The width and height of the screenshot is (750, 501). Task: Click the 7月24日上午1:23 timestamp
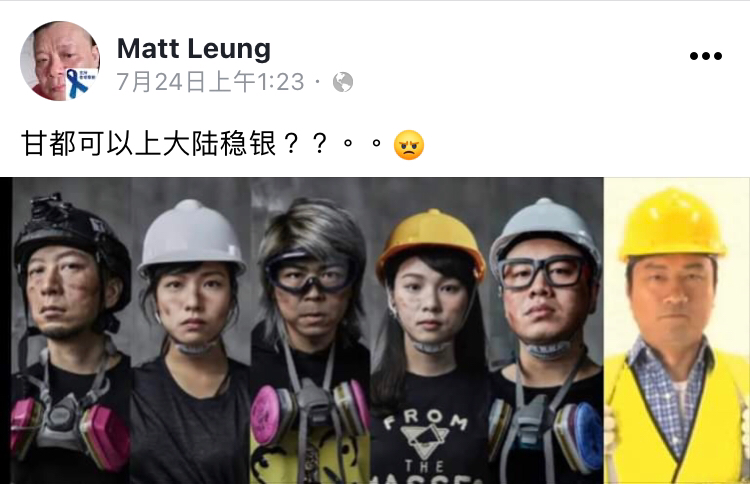tap(210, 82)
